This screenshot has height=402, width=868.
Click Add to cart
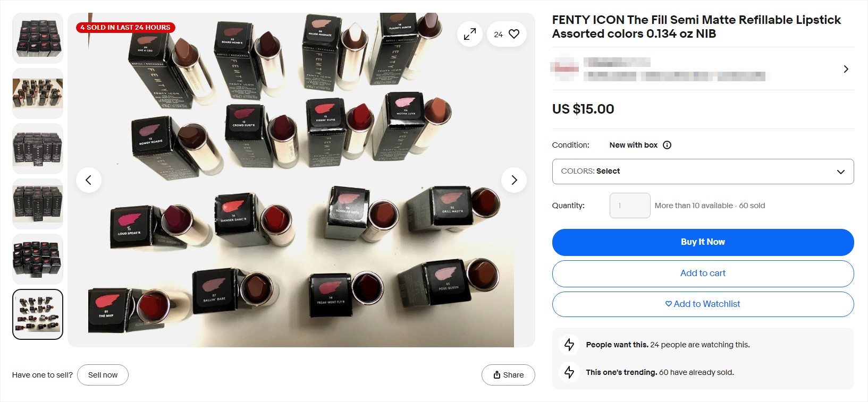703,273
